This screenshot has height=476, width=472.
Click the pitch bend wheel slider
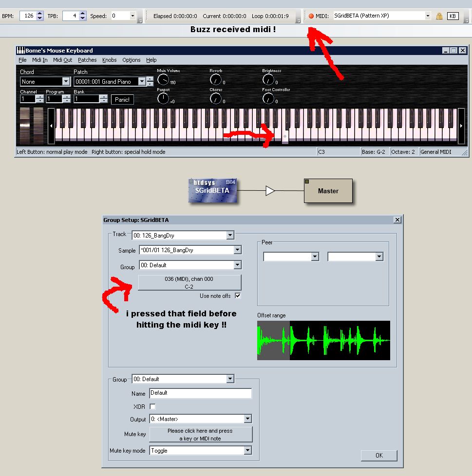(x=26, y=126)
